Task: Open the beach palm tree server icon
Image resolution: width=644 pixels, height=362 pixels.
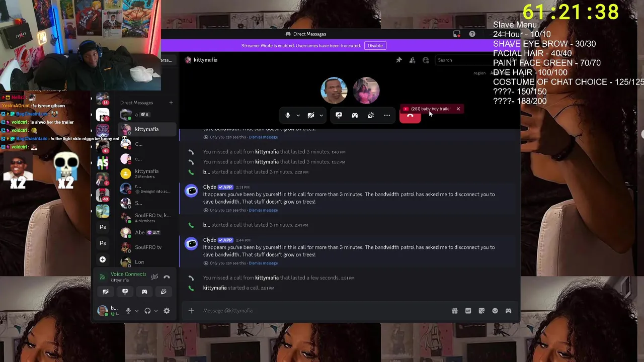Action: (x=103, y=211)
